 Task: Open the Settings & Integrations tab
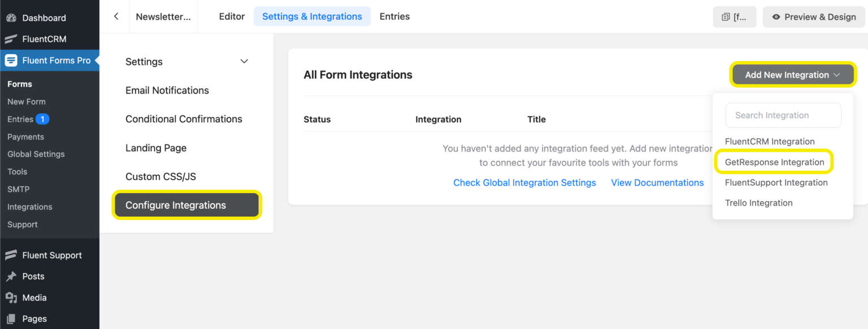pyautogui.click(x=312, y=16)
